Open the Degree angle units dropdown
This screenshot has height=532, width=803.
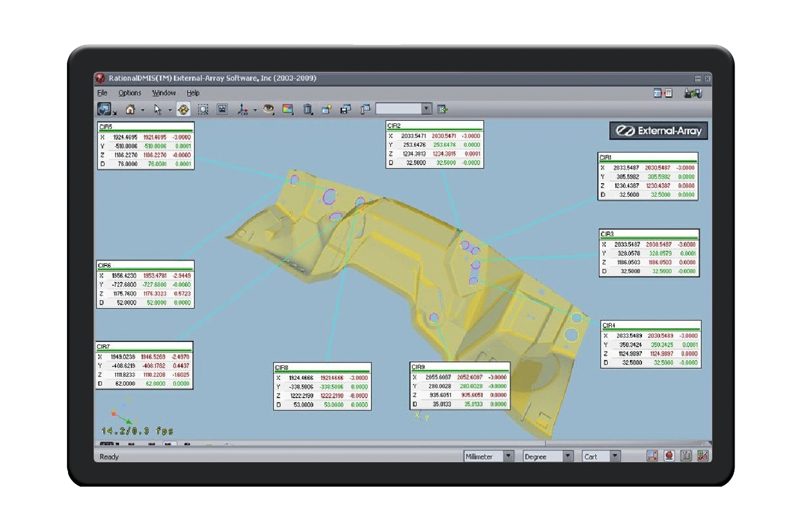(x=548, y=456)
